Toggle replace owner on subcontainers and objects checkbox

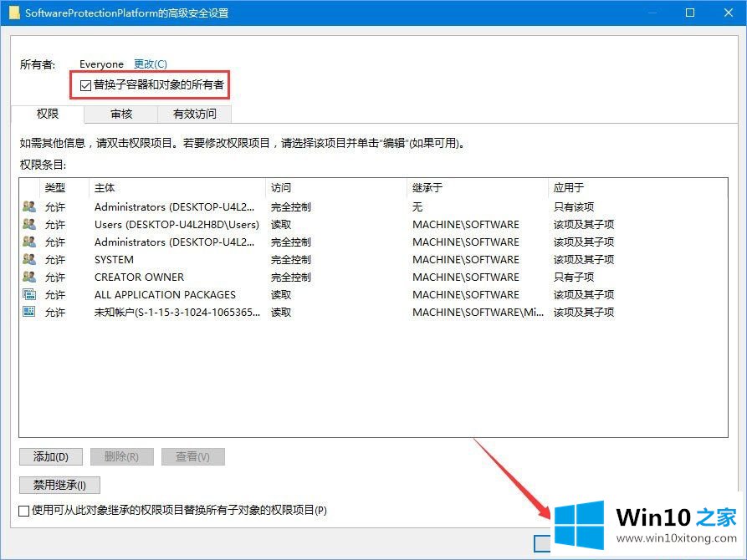[x=86, y=85]
